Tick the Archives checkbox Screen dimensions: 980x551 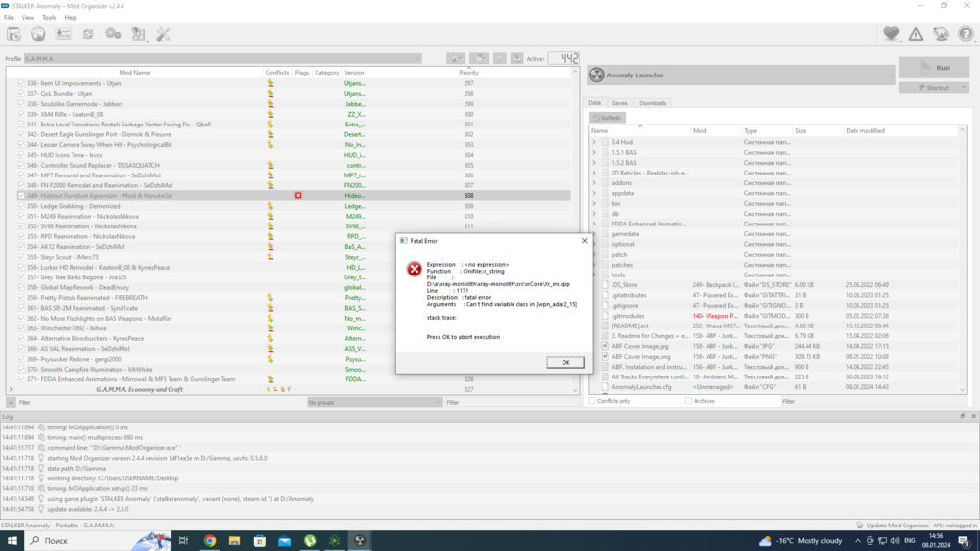pos(688,401)
